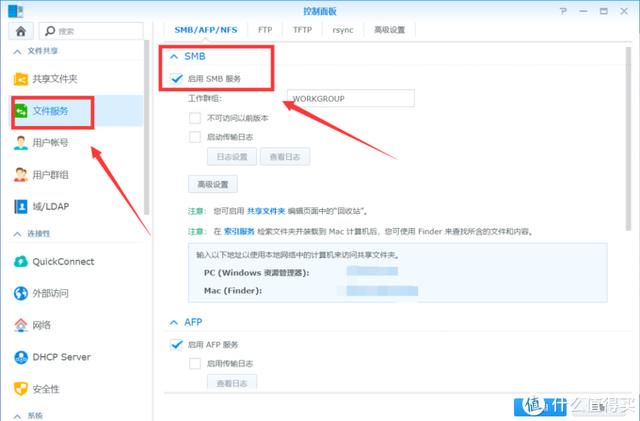Open the 用户群组 user group icon

(20, 174)
